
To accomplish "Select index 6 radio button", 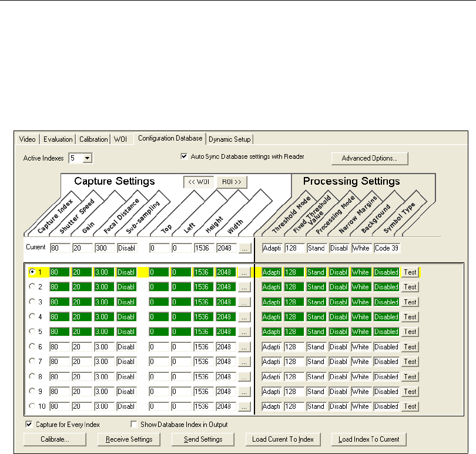I will point(32,346).
